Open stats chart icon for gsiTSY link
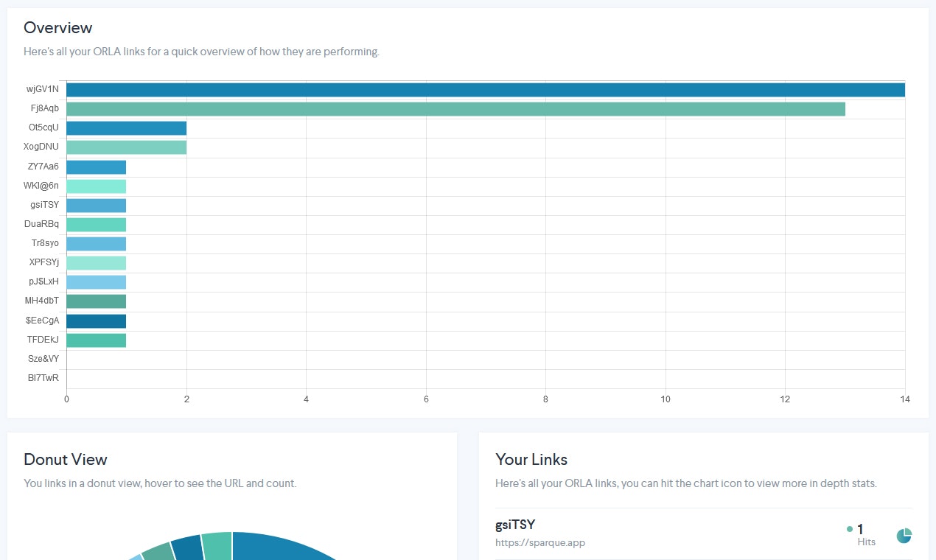 [904, 536]
